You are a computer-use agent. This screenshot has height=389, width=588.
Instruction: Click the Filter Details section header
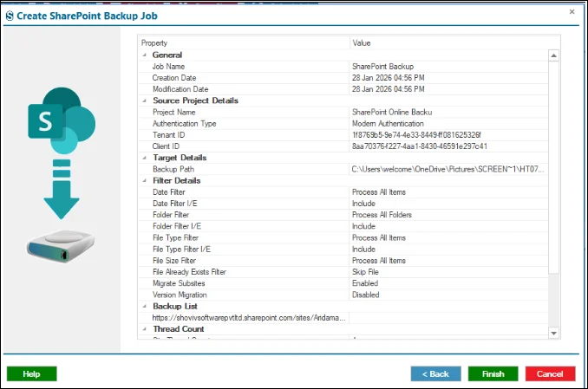click(177, 180)
